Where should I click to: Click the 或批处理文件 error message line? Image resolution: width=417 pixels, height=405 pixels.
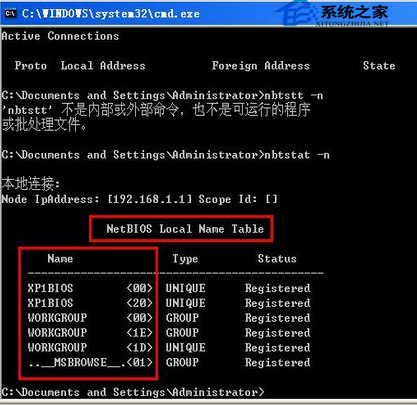point(44,125)
